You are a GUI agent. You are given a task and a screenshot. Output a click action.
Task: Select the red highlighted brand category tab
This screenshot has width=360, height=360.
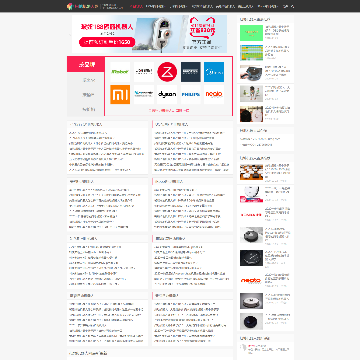pyautogui.click(x=86, y=64)
